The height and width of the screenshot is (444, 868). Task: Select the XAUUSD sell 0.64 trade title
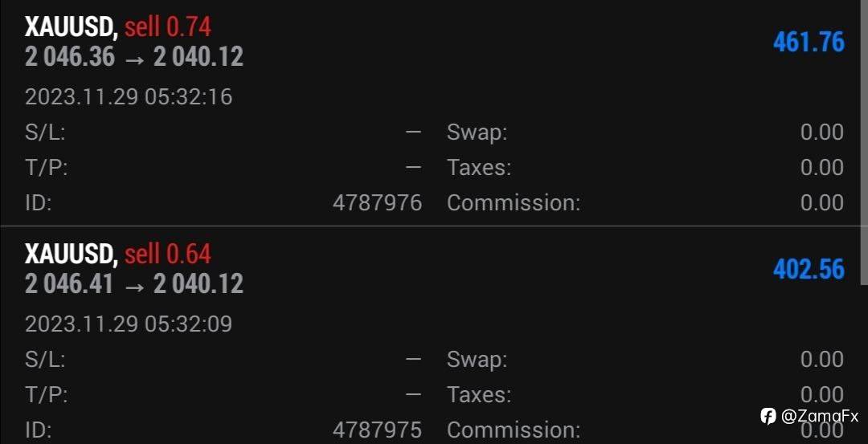click(118, 255)
